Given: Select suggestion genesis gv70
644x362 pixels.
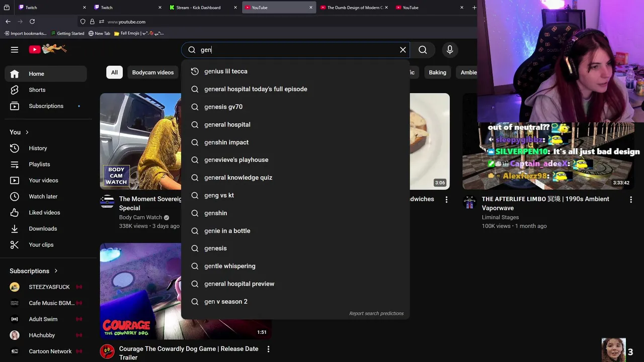Looking at the screenshot, I should point(295,107).
